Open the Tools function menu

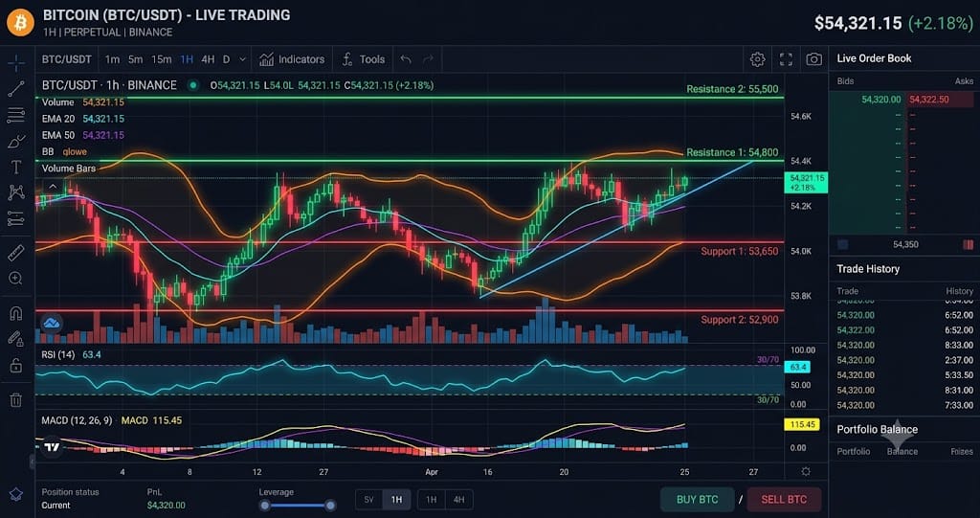point(363,59)
